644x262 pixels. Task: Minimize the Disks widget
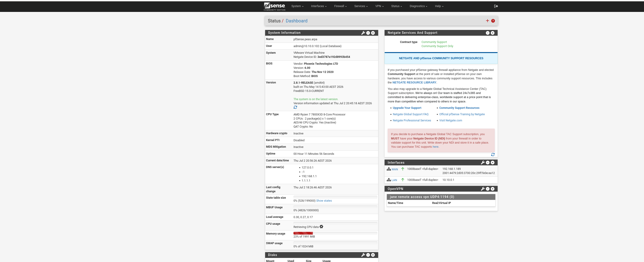368,255
